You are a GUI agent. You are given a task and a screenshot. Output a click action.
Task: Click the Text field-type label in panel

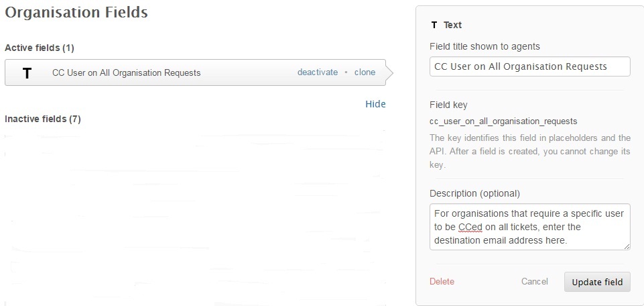coord(452,25)
